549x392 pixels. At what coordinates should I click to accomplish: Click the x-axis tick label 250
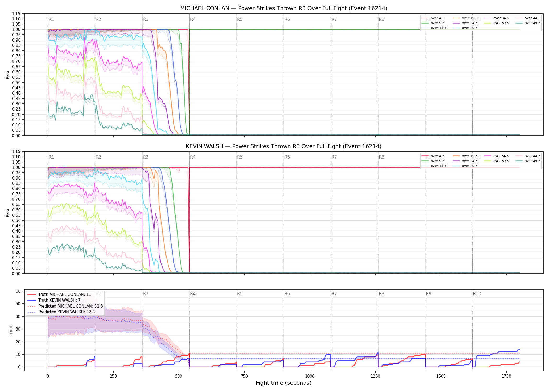pos(113,376)
